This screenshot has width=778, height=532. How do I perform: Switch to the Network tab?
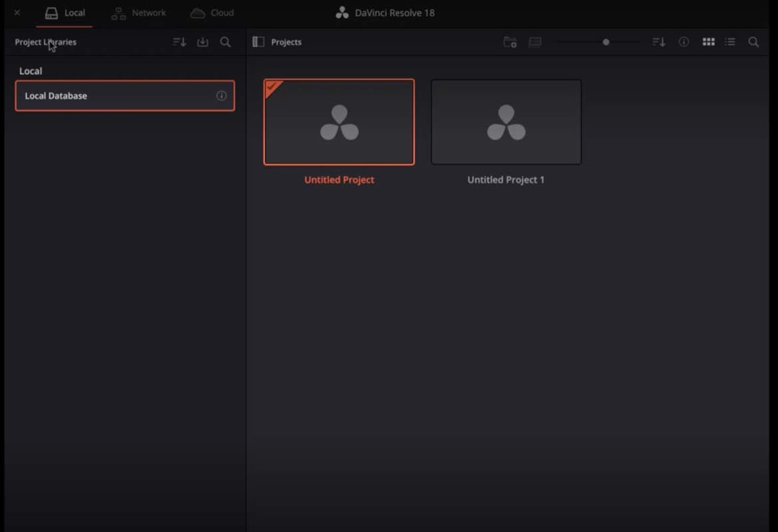[x=138, y=13]
